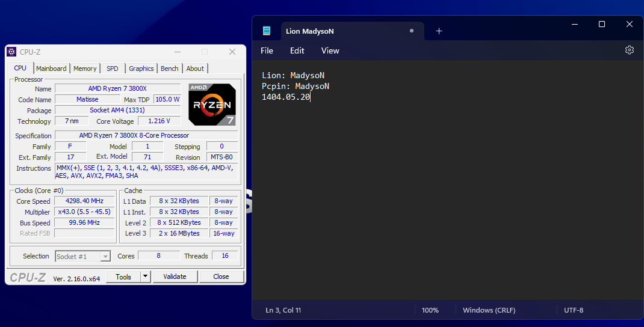
Task: Open the Memory tab in CPU-Z
Action: point(85,69)
